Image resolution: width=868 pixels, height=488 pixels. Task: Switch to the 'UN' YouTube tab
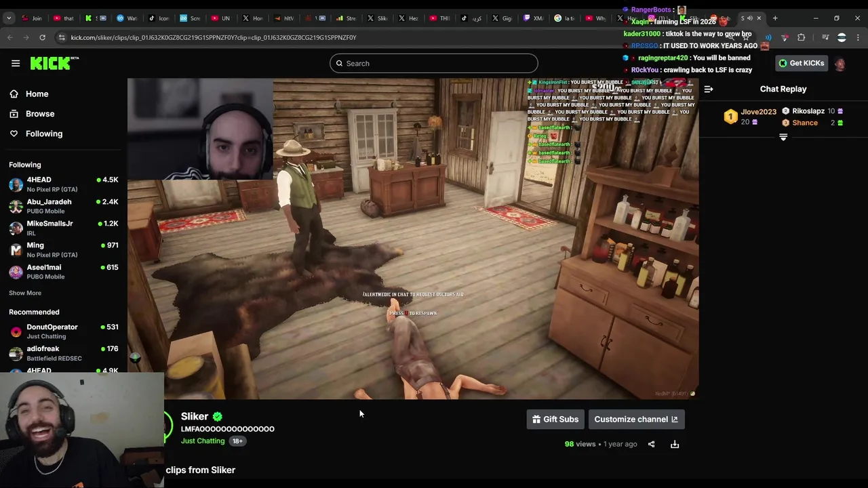point(222,18)
